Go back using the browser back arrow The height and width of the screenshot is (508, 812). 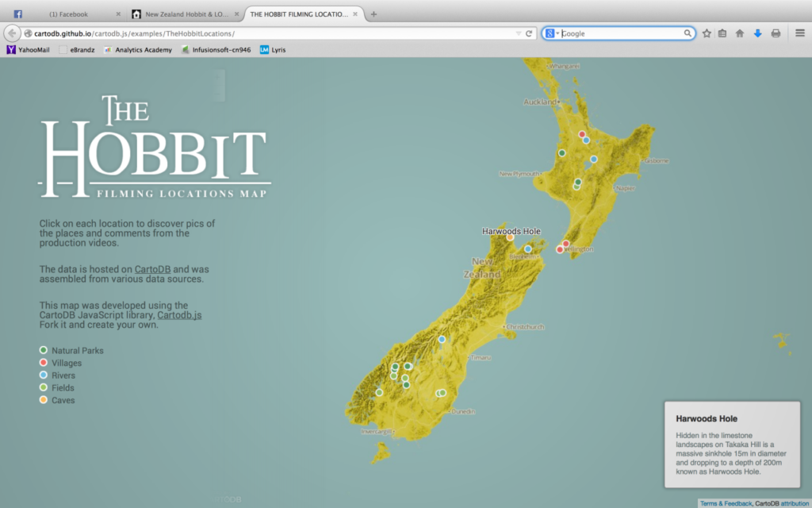(12, 33)
